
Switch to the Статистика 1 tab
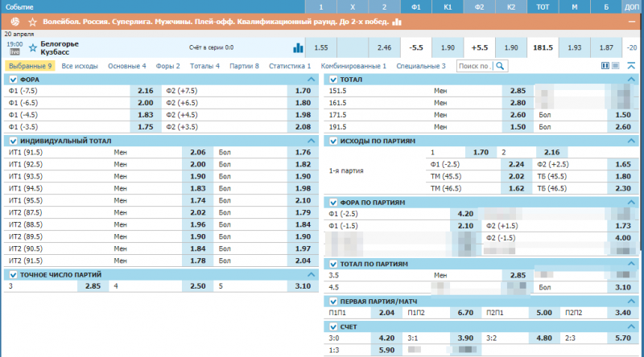pyautogui.click(x=290, y=66)
